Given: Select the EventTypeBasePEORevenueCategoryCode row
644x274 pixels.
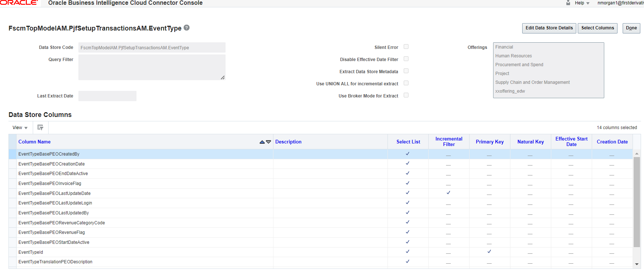Looking at the screenshot, I should [321, 223].
